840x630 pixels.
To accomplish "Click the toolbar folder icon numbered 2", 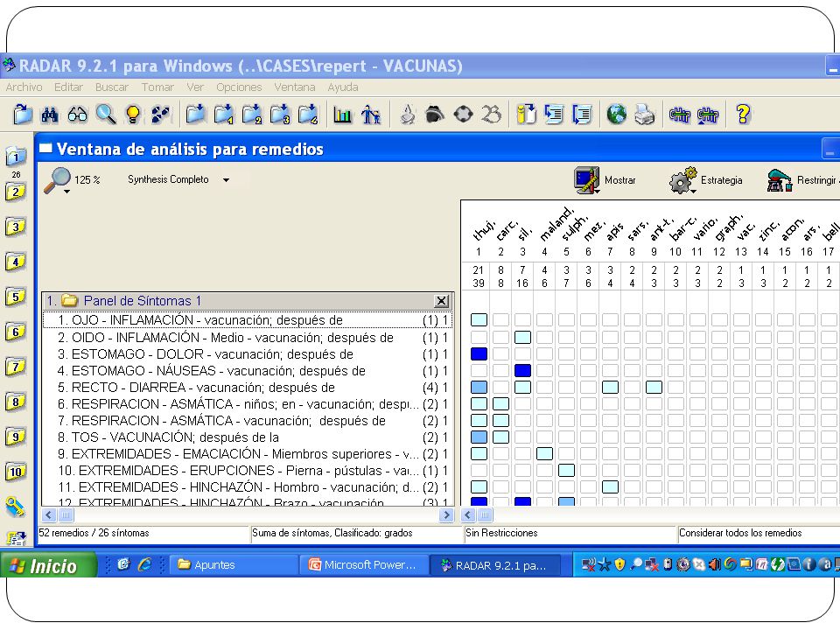I will coord(251,114).
